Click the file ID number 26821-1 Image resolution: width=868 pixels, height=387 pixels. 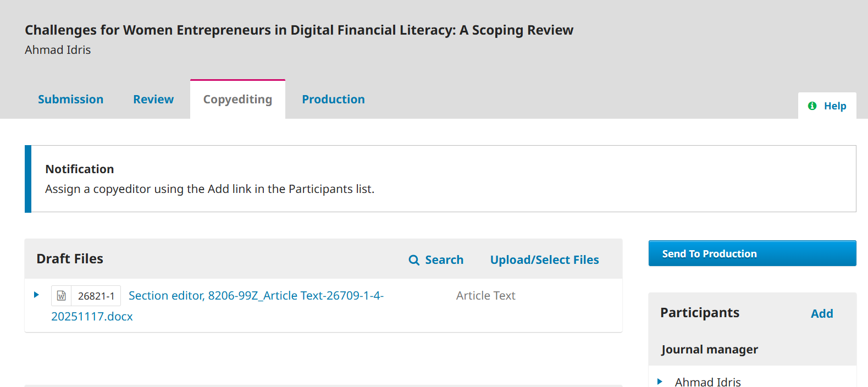(96, 296)
